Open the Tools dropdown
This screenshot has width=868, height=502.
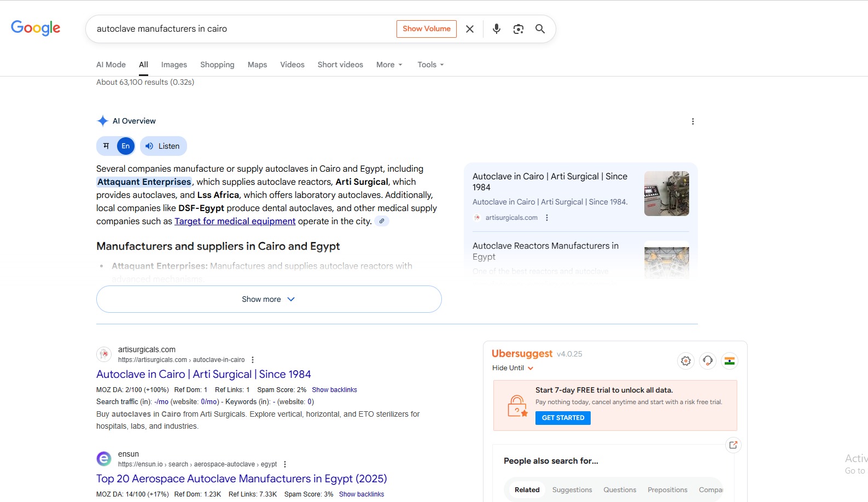[431, 65]
